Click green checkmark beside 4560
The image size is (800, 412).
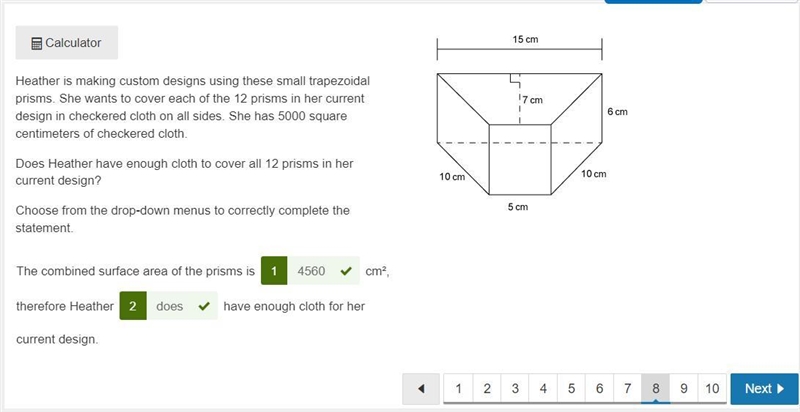coord(346,271)
